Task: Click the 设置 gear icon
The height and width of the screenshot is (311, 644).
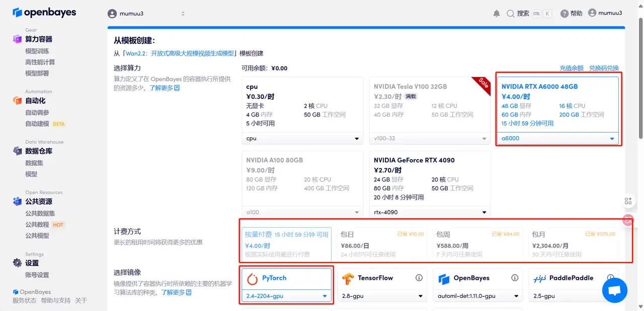Action: pyautogui.click(x=18, y=263)
